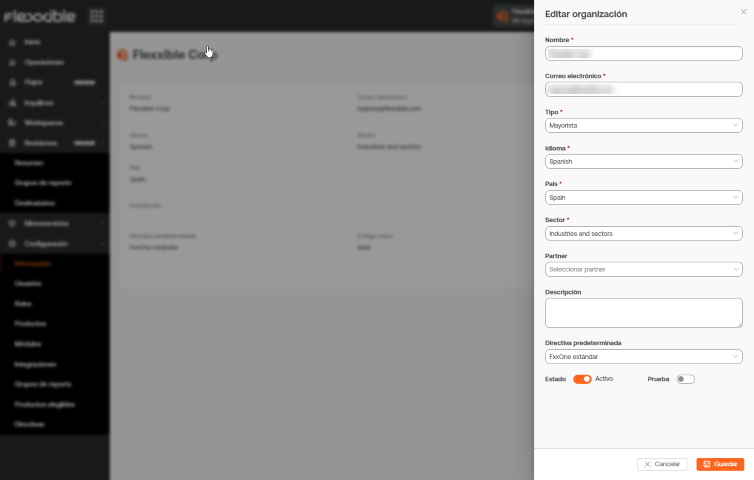Click the Inquilinos icon in sidebar
The height and width of the screenshot is (480, 754).
point(13,103)
